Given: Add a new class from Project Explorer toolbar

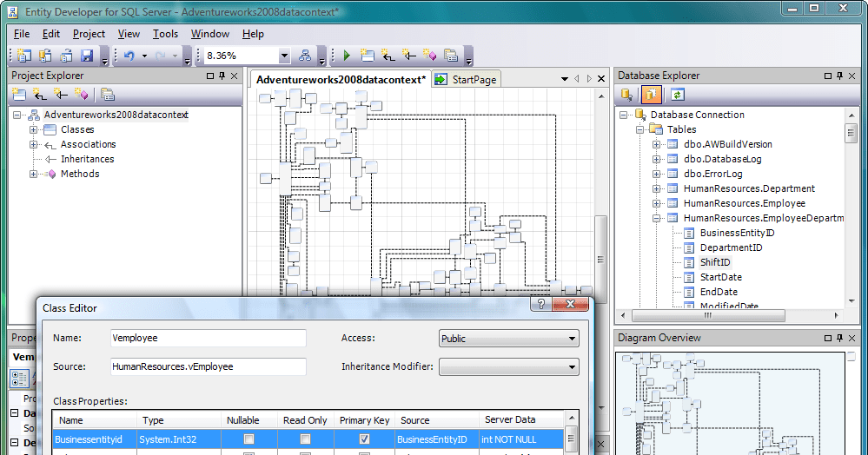Looking at the screenshot, I should [x=19, y=95].
